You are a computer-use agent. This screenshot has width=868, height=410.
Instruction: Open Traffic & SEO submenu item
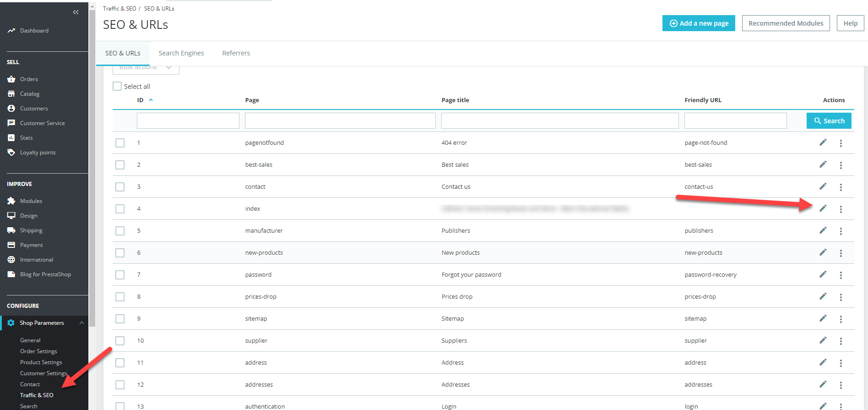37,395
